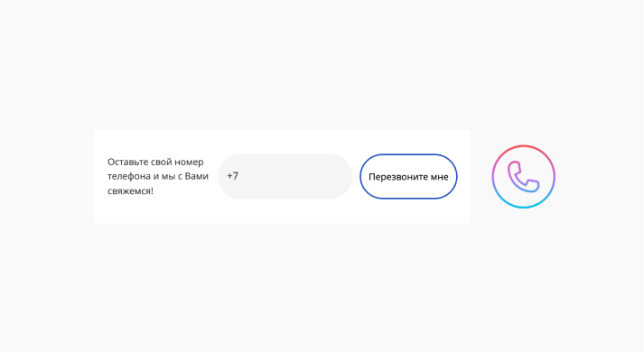This screenshot has width=644, height=353.
Task: Focus the +7 phone number input field
Action: click(285, 177)
